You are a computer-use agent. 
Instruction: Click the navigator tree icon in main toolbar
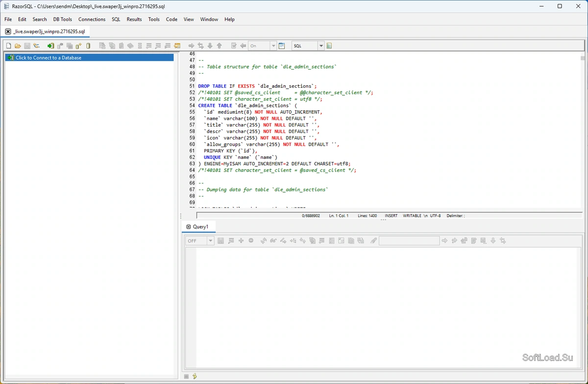click(36, 46)
